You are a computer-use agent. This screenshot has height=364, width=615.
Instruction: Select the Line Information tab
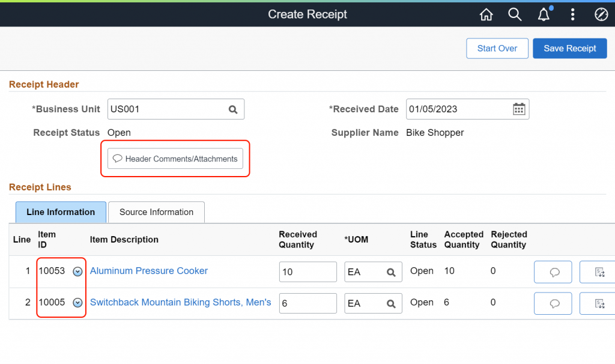pyautogui.click(x=60, y=212)
